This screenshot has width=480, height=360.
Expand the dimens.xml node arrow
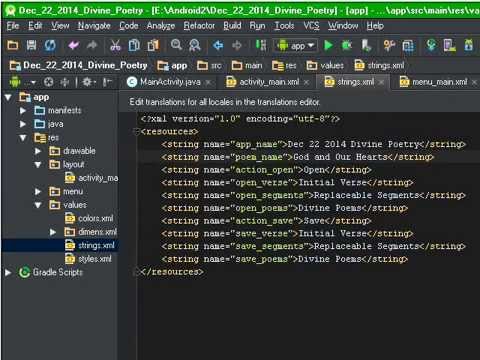tap(53, 232)
